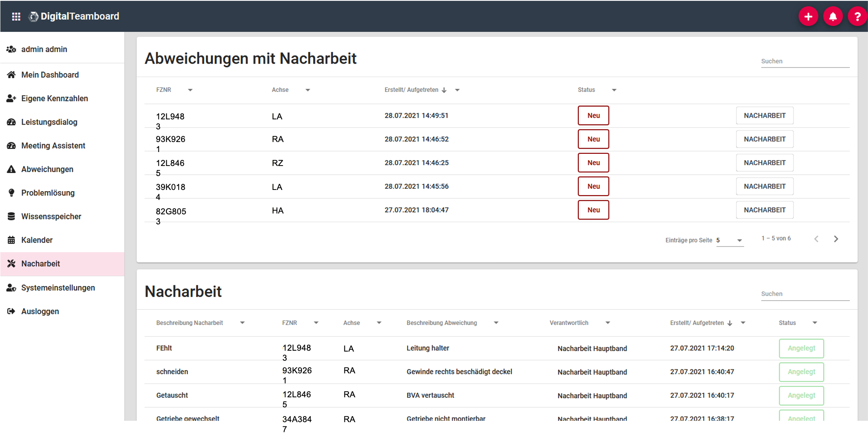Click Leitung halter cell
This screenshot has width=868, height=440.
click(428, 348)
